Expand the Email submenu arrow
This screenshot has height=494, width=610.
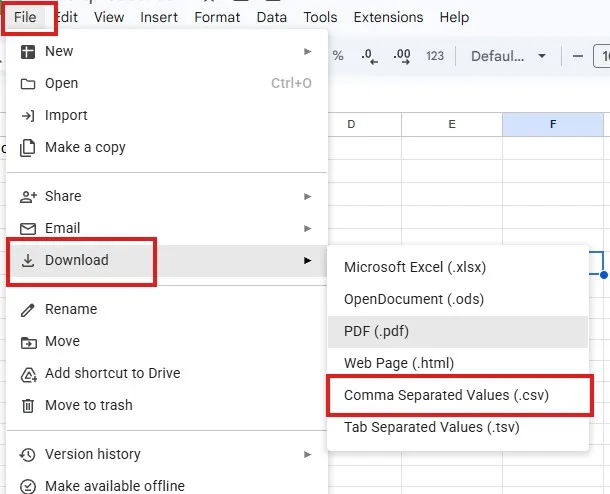[307, 228]
